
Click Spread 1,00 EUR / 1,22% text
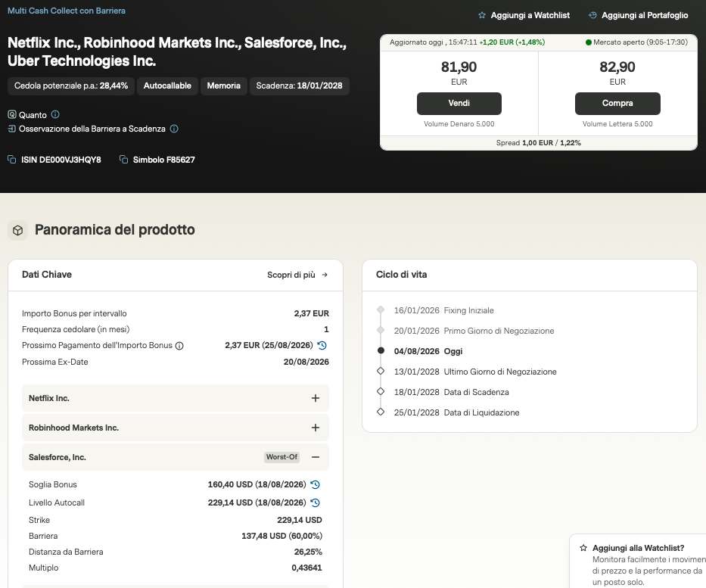(539, 143)
